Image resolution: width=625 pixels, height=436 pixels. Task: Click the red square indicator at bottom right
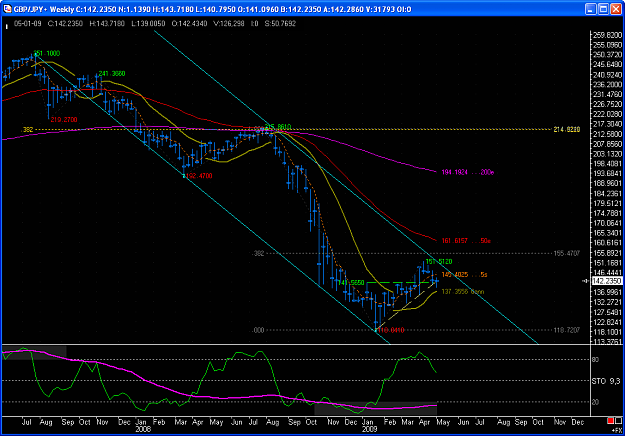(x=611, y=421)
